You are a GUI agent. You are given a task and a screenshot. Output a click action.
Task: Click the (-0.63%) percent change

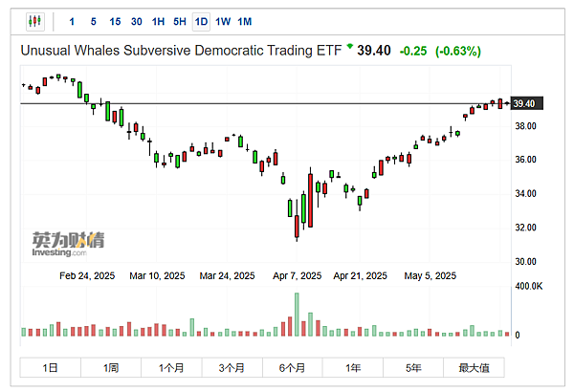(x=458, y=51)
